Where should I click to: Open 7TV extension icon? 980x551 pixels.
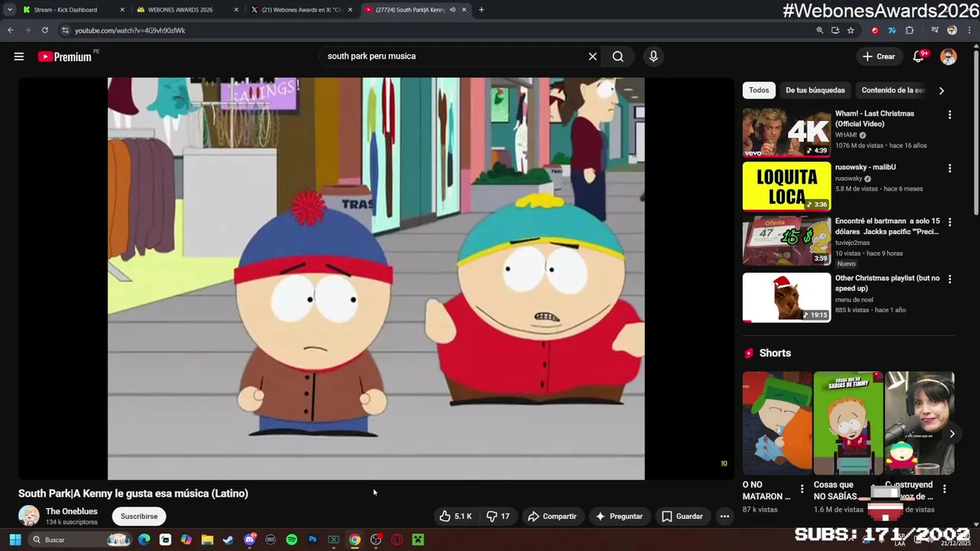892,31
